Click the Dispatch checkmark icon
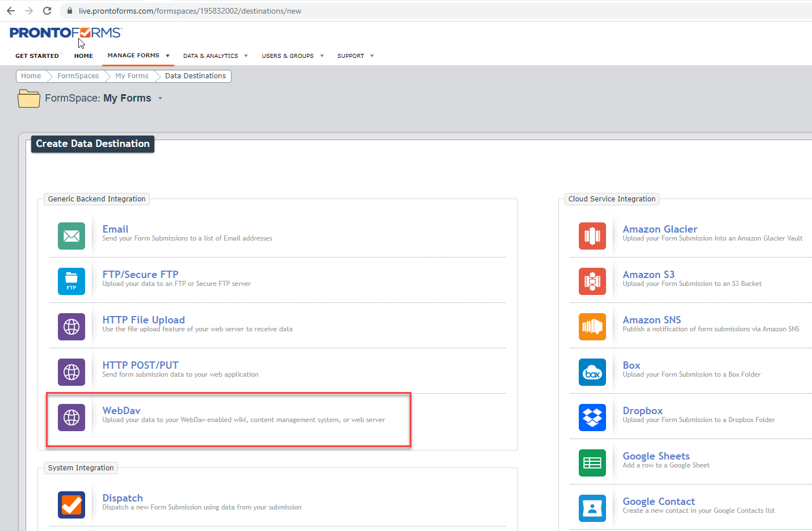 (x=71, y=505)
